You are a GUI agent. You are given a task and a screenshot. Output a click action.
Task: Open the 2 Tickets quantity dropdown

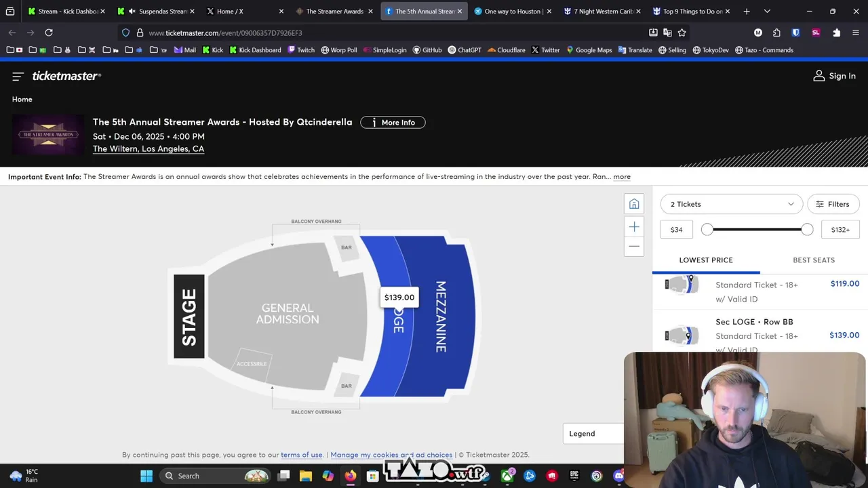pyautogui.click(x=732, y=204)
